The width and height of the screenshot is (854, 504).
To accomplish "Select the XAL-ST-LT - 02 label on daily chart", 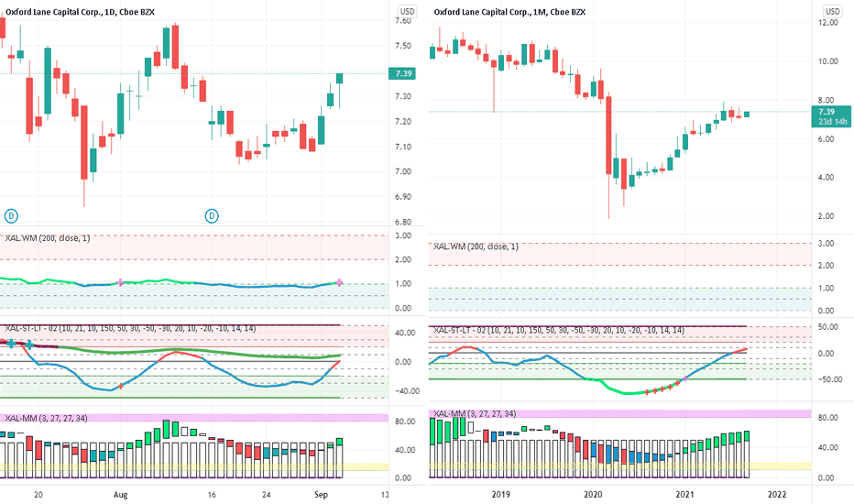I will coord(130,329).
